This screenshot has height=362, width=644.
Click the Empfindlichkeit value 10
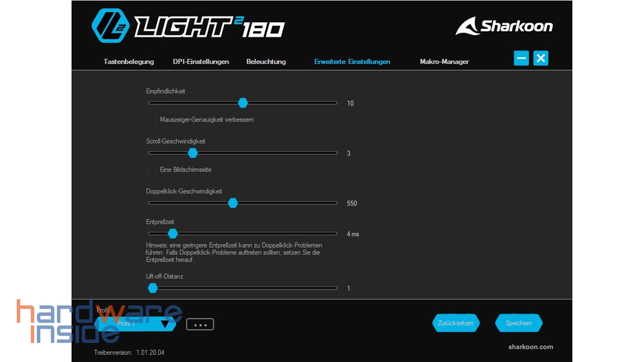click(350, 103)
